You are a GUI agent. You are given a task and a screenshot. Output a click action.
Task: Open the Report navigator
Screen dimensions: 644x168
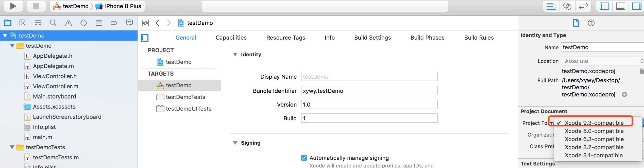tap(129, 23)
